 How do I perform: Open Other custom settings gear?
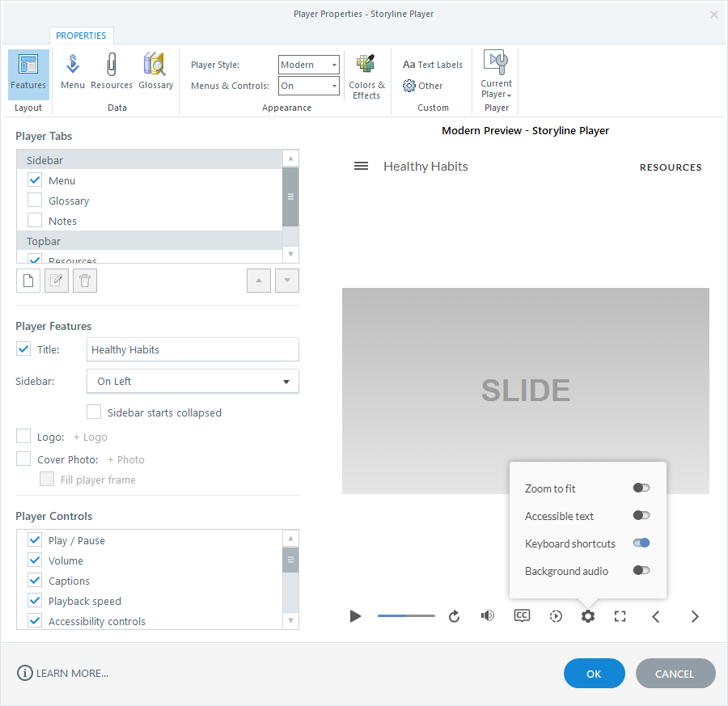422,86
